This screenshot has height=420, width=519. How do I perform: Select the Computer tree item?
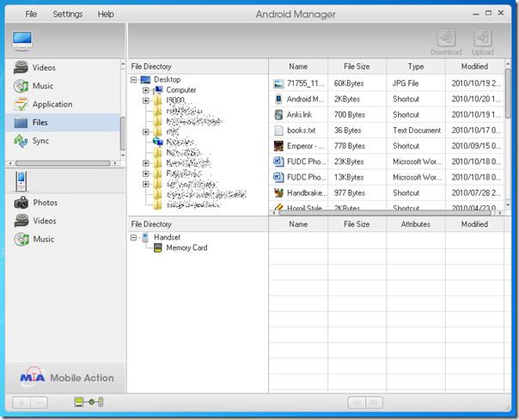pos(180,90)
